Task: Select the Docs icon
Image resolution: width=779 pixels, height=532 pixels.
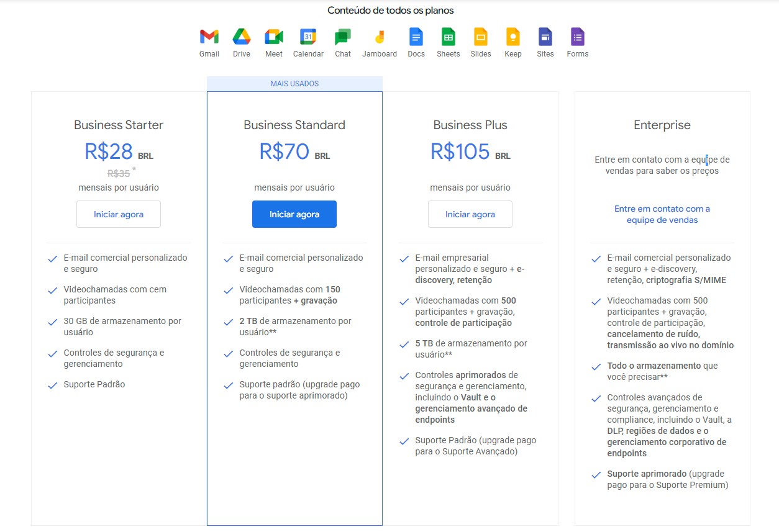Action: pyautogui.click(x=416, y=36)
